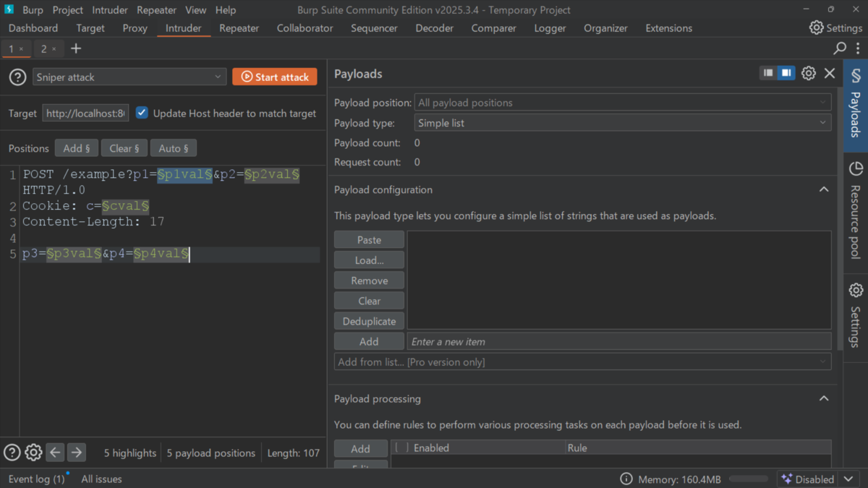Close the Payloads panel
868x488 pixels.
click(x=830, y=73)
